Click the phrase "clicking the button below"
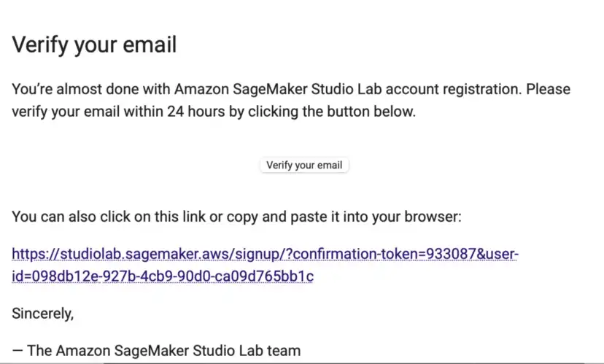The width and height of the screenshot is (604, 364). click(x=331, y=112)
